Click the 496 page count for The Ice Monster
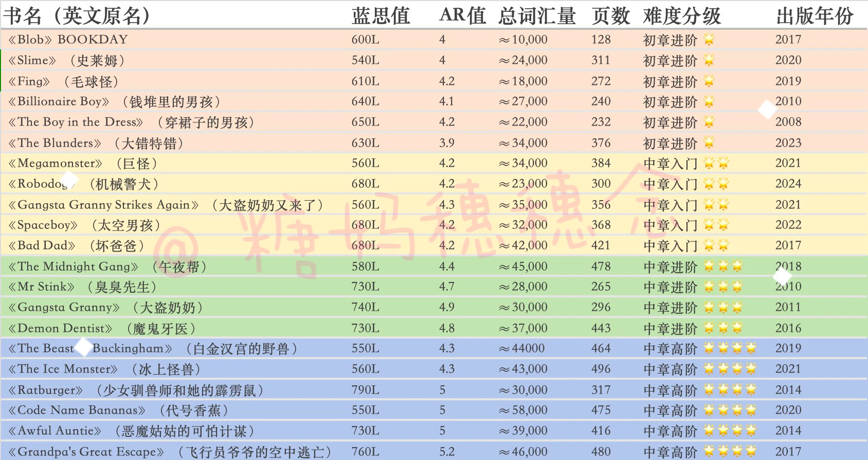 (601, 369)
